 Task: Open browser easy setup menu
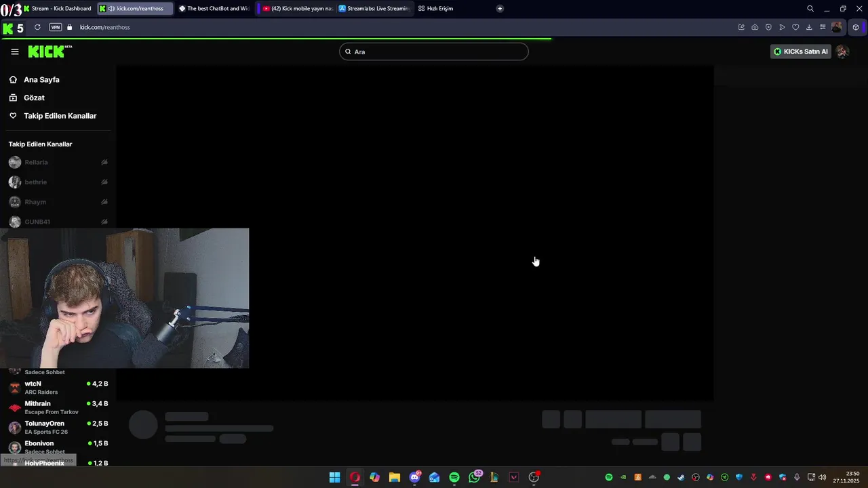click(x=823, y=27)
